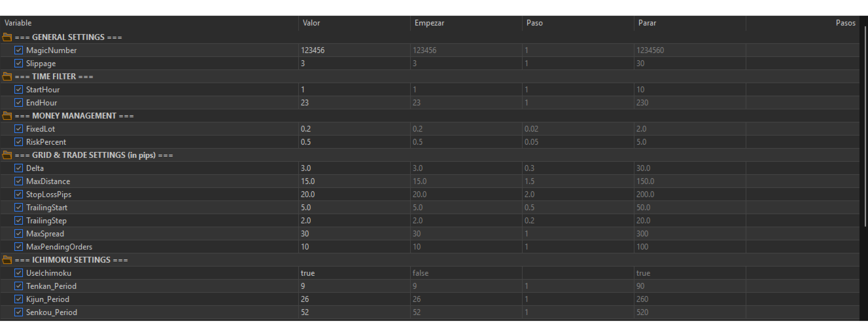Click the ICHIMOKU SETTINGS folder icon
Screen dimensions: 868x336
[7, 260]
